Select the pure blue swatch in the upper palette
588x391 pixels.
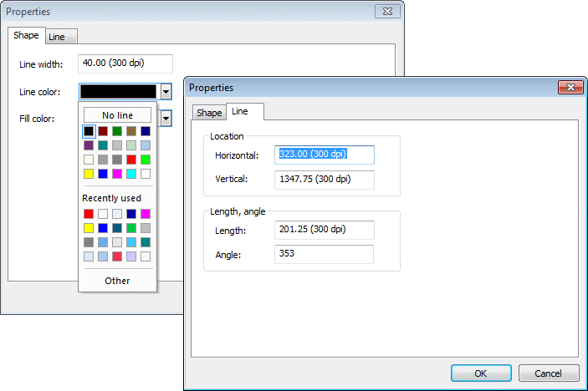tap(103, 174)
